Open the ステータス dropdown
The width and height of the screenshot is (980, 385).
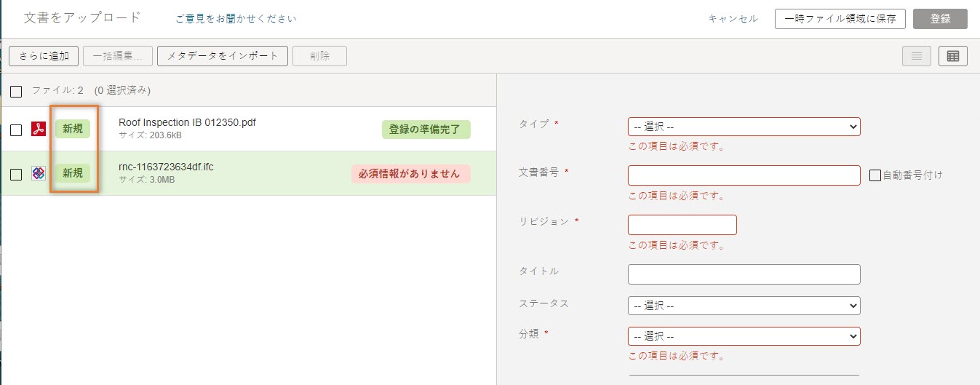(744, 306)
